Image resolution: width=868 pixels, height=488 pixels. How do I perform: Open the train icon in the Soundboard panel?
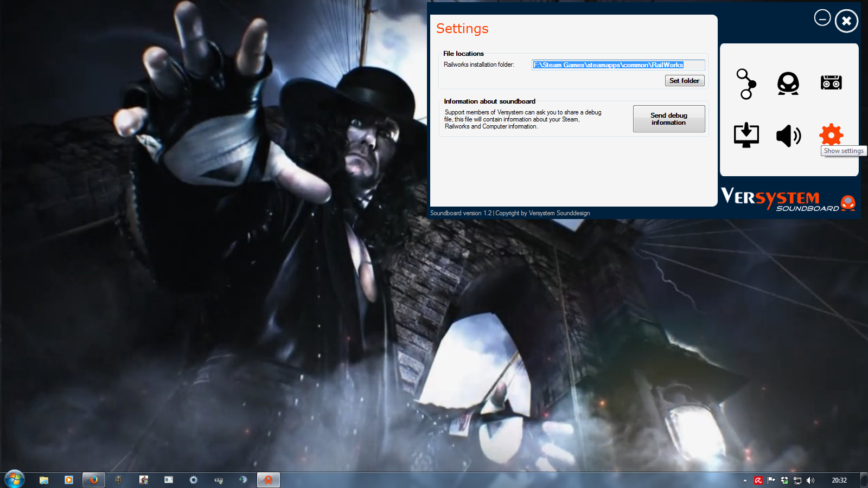coord(788,84)
